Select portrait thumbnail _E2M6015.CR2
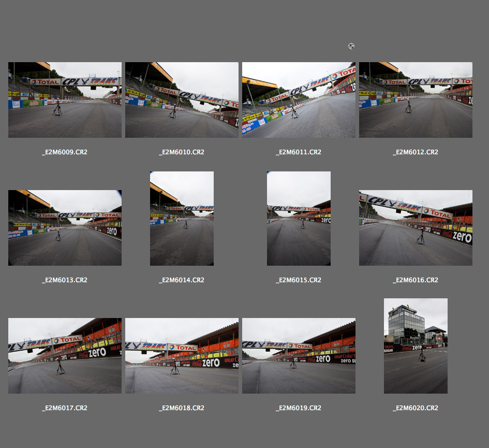Image resolution: width=489 pixels, height=448 pixels. (299, 219)
